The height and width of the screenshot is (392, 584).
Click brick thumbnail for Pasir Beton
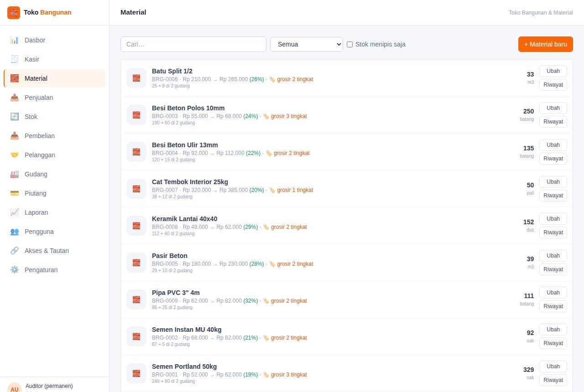pyautogui.click(x=136, y=263)
